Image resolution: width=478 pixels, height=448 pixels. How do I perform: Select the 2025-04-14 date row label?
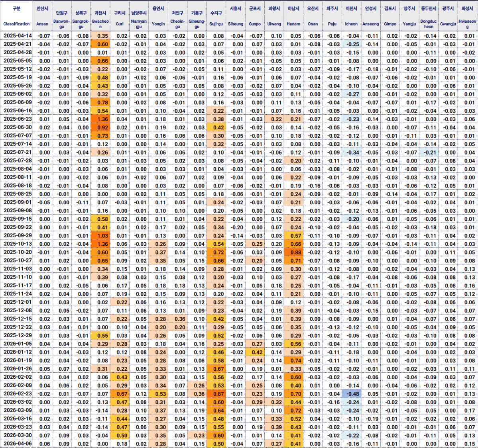(18, 35)
